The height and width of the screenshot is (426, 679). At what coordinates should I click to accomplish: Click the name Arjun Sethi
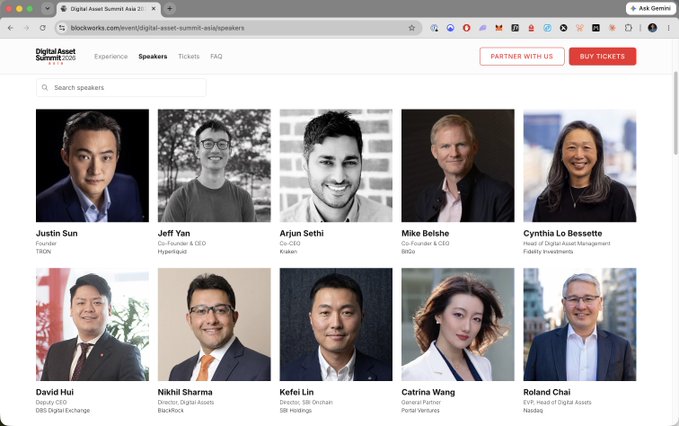301,233
